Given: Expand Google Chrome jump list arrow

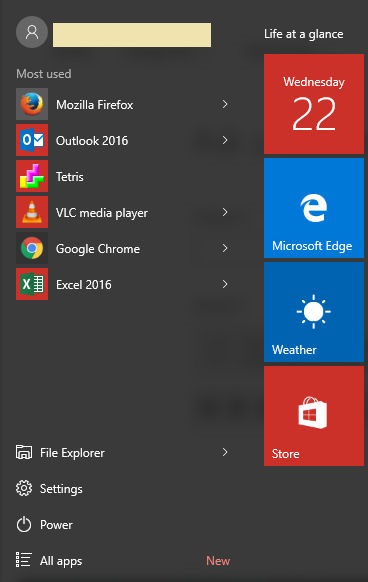Looking at the screenshot, I should [x=225, y=248].
